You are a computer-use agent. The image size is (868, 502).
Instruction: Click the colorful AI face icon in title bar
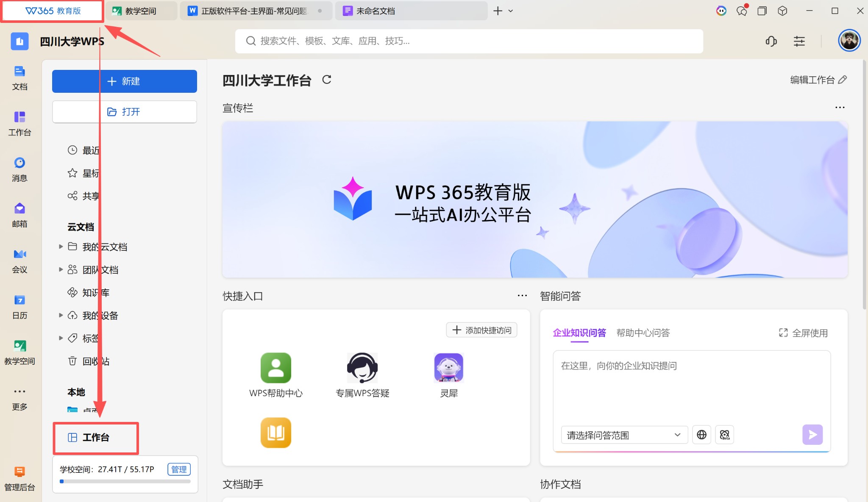tap(721, 11)
